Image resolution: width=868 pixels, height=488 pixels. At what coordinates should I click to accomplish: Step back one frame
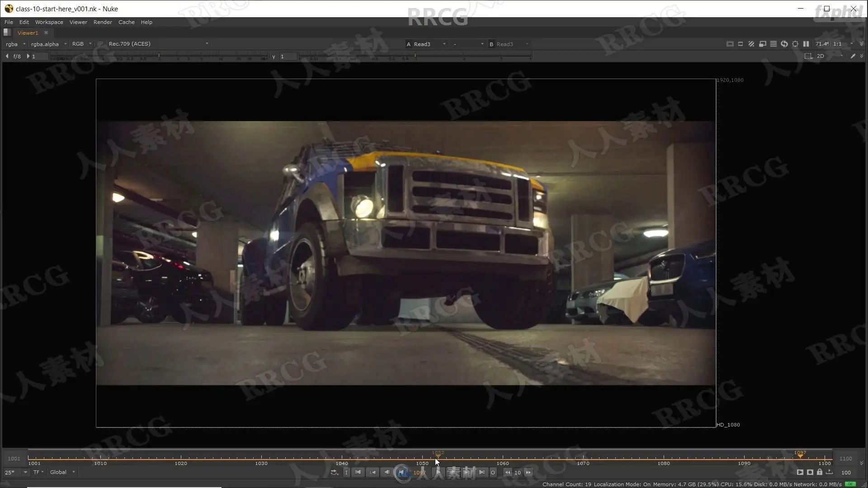(387, 473)
